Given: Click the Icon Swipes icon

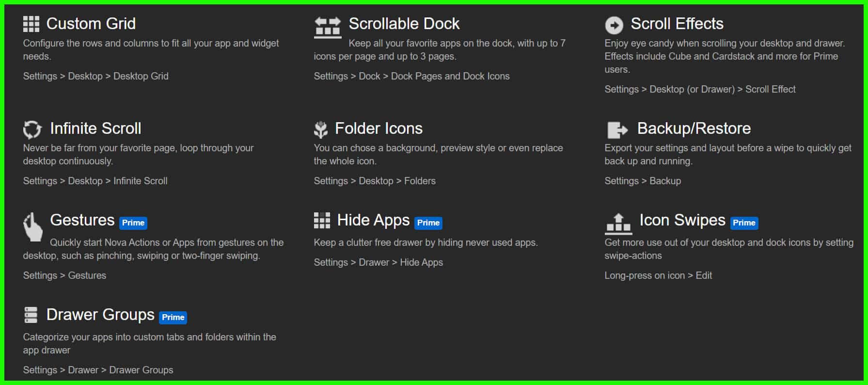Looking at the screenshot, I should 618,223.
